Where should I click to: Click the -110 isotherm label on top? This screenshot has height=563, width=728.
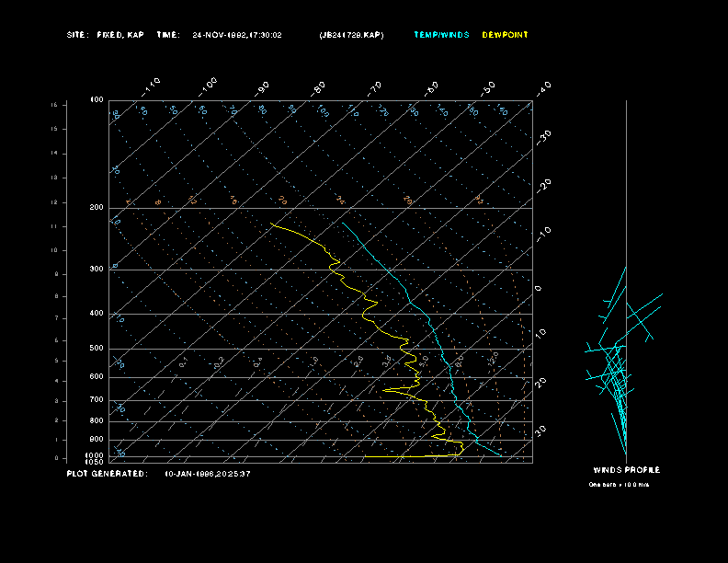click(151, 87)
